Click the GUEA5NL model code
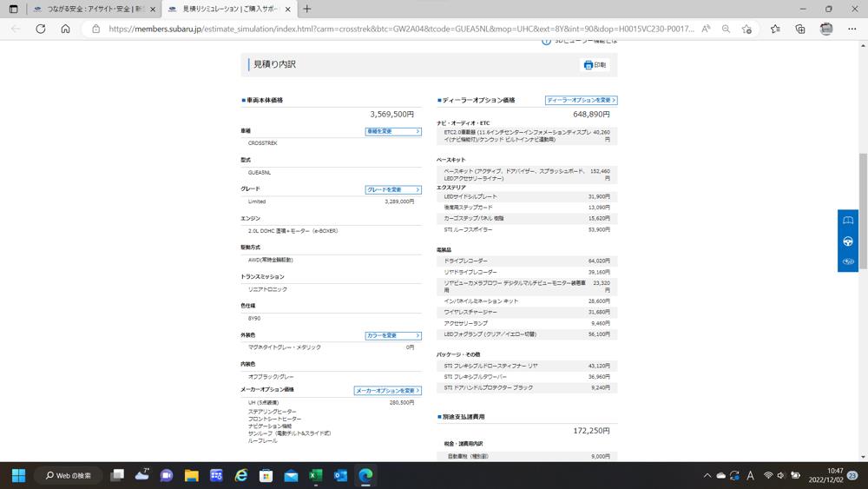The image size is (868, 489). click(x=259, y=172)
